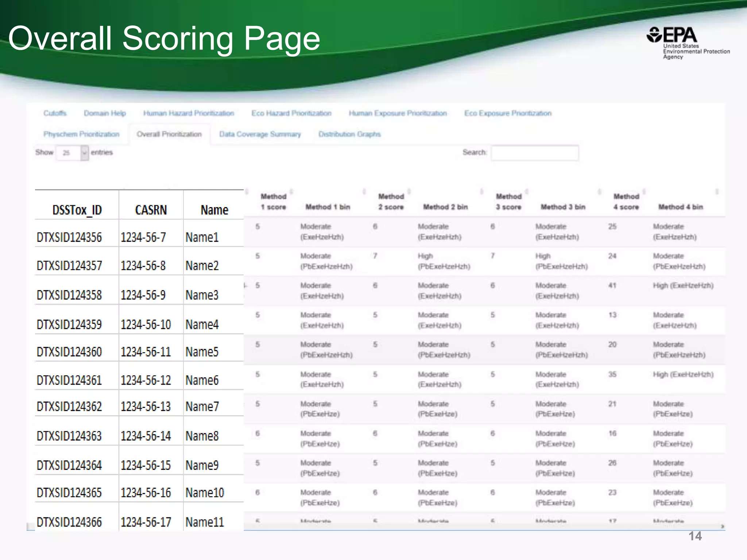Click CASRN value 1234-56-10
The height and width of the screenshot is (560, 747).
(x=146, y=324)
